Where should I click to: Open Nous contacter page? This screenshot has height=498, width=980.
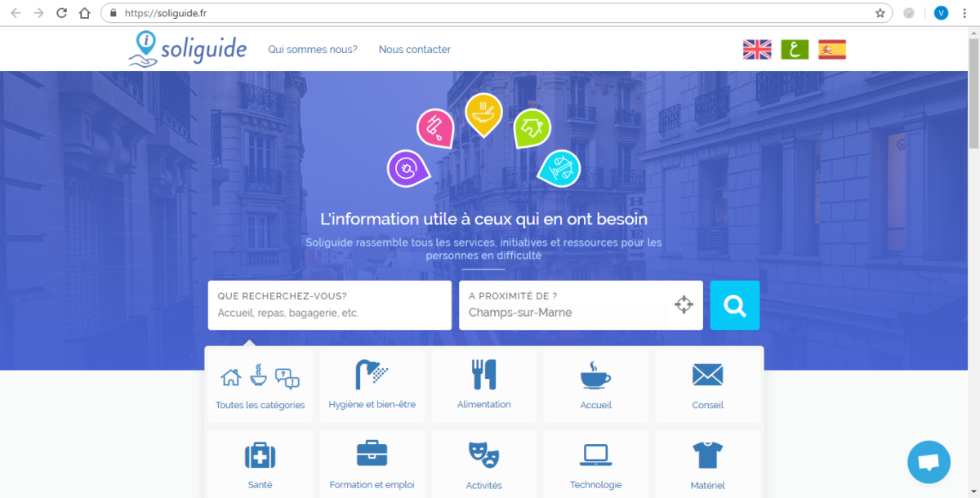[x=415, y=50]
